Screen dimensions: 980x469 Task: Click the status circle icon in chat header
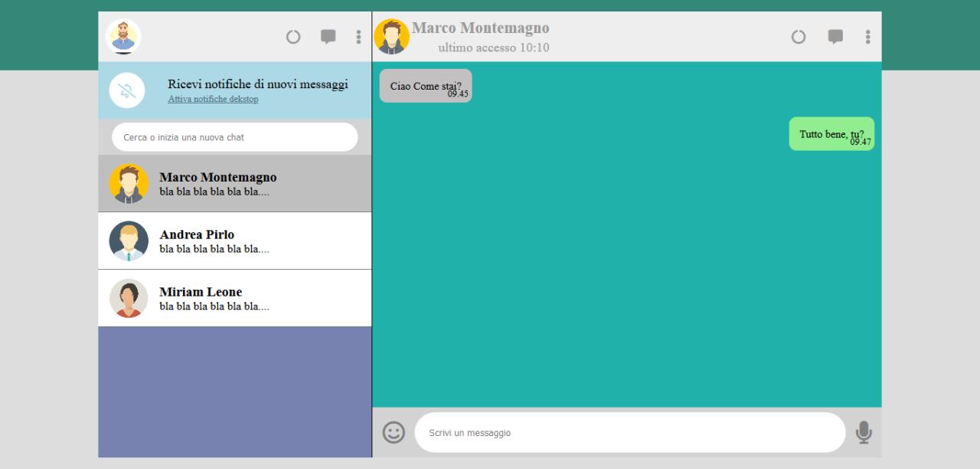[799, 37]
